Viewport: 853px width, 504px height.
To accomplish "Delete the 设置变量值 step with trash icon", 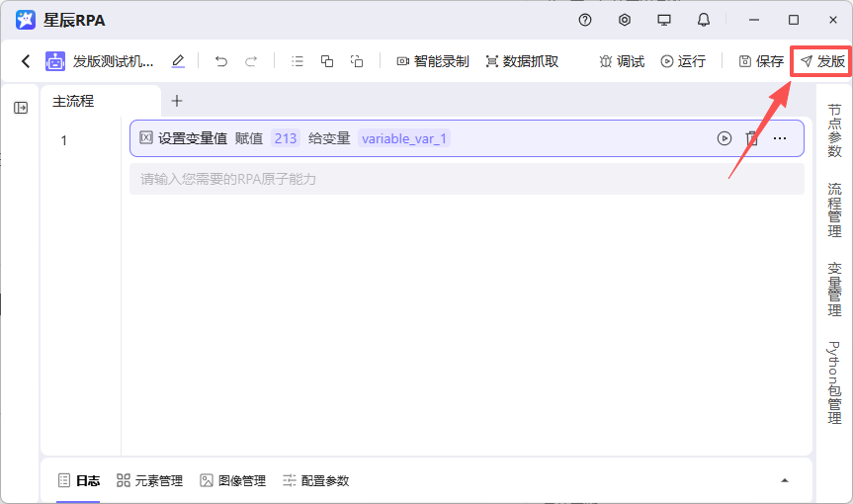I will click(x=751, y=138).
